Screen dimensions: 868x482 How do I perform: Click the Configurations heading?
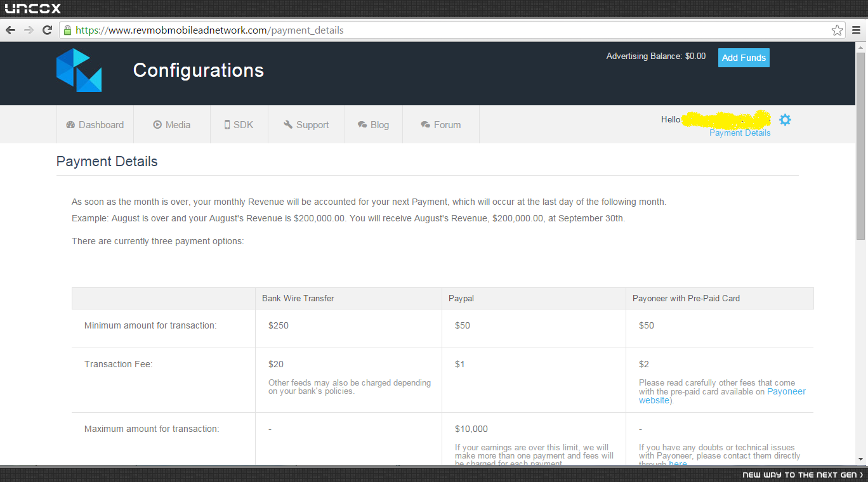coord(199,70)
